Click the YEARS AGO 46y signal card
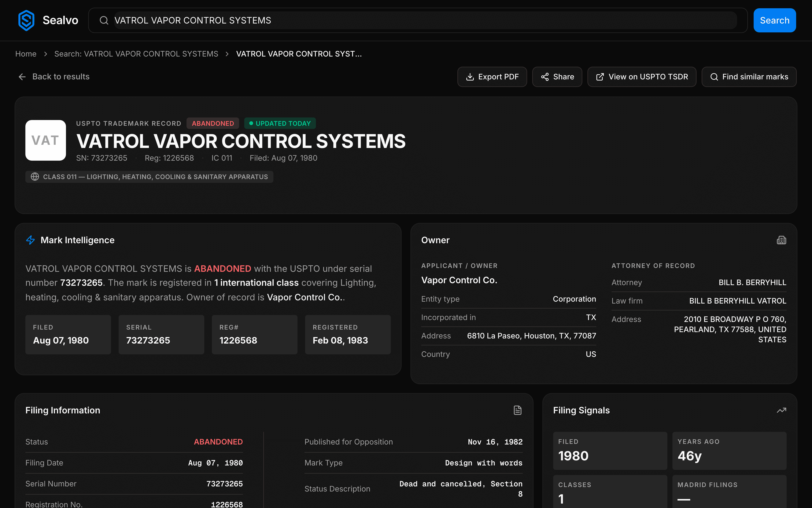Screen dimensions: 812x508 730,451
